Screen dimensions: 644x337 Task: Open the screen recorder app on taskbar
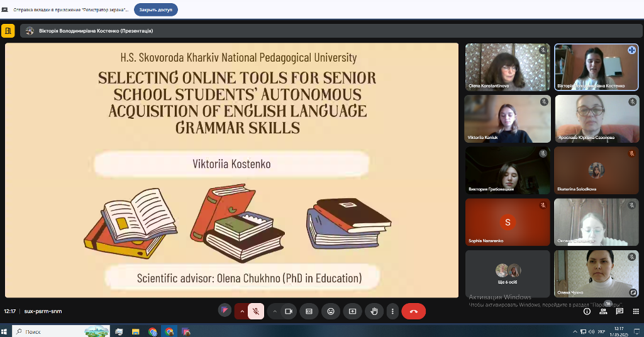186,331
